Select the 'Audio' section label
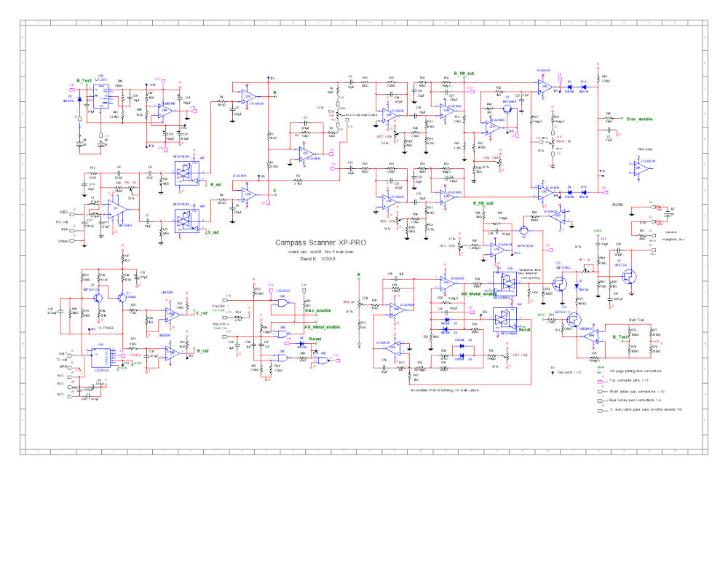 617,205
